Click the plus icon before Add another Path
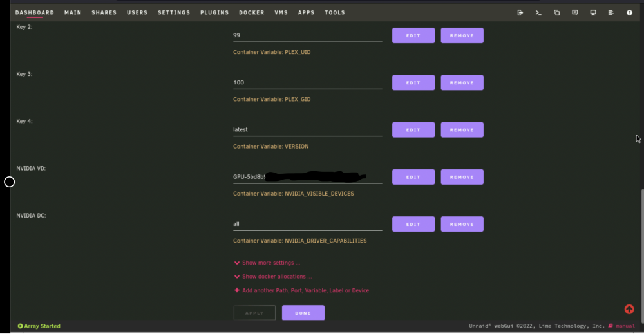The width and height of the screenshot is (644, 336). pos(236,290)
